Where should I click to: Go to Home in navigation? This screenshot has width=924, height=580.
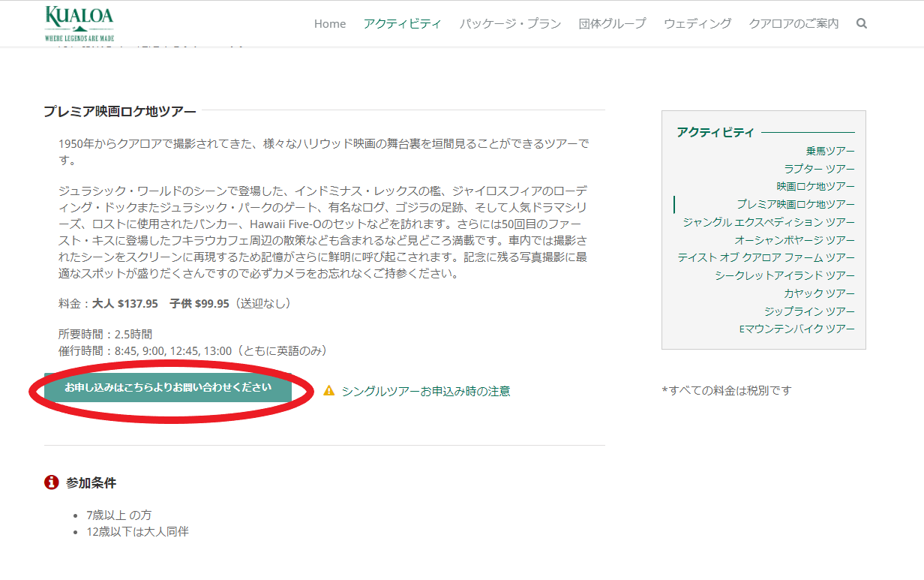330,24
